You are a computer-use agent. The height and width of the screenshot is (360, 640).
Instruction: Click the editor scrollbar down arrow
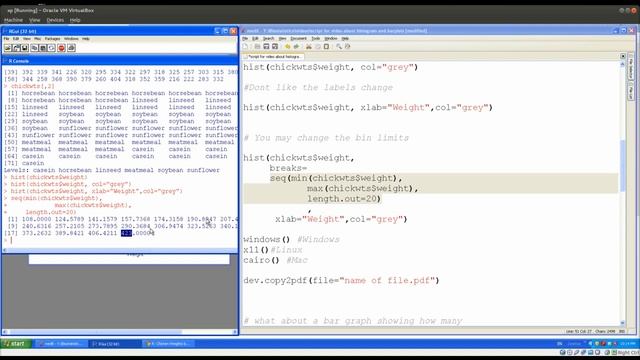click(622, 323)
